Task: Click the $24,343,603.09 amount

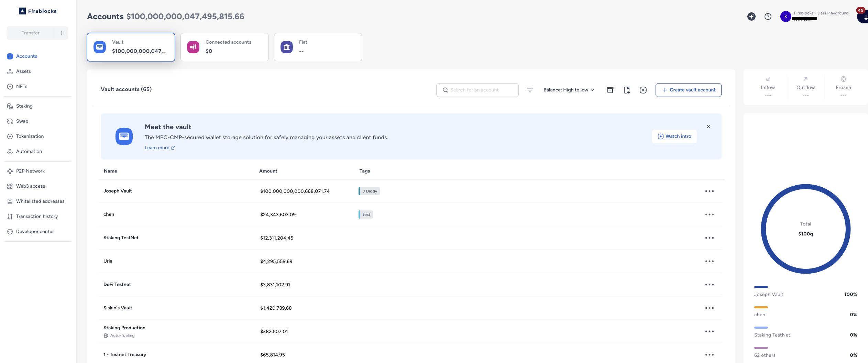Action: tap(278, 215)
